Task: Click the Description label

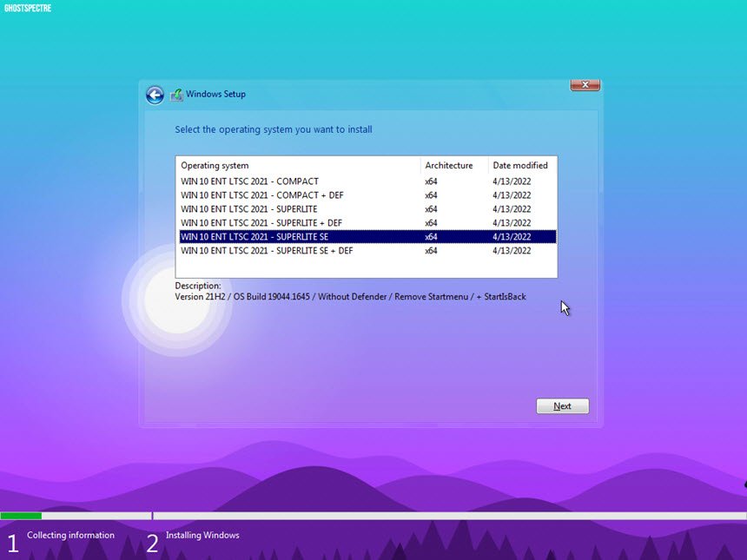Action: (198, 286)
